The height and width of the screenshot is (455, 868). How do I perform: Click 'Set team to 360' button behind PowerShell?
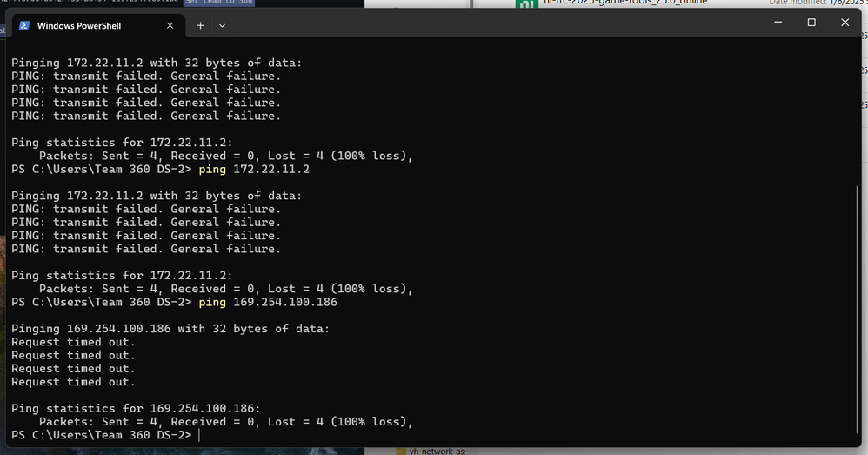(218, 3)
